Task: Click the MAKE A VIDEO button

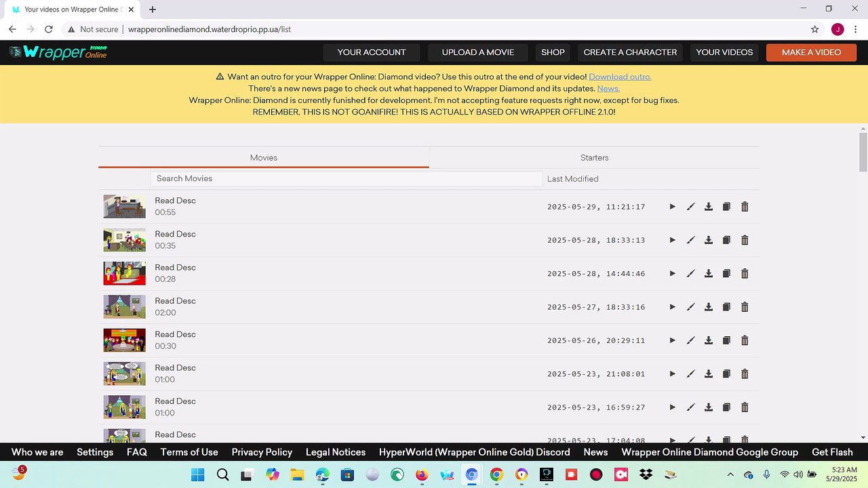Action: point(811,52)
